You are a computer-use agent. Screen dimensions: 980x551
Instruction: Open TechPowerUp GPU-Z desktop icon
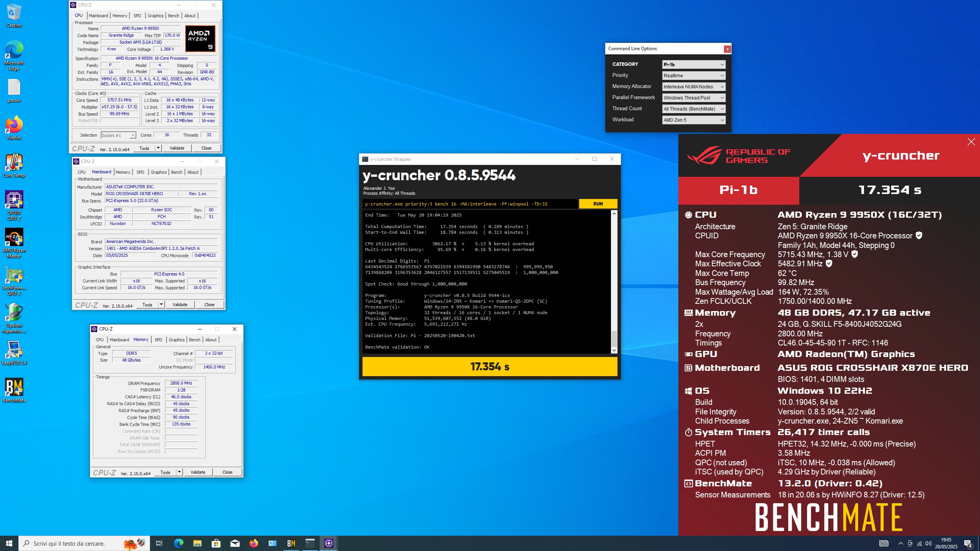coord(14,281)
